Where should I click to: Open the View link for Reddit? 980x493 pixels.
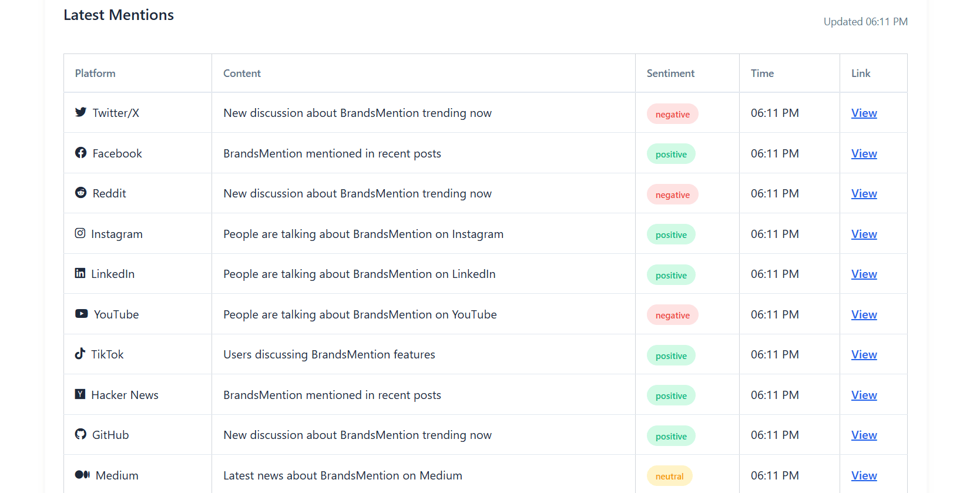click(x=864, y=193)
